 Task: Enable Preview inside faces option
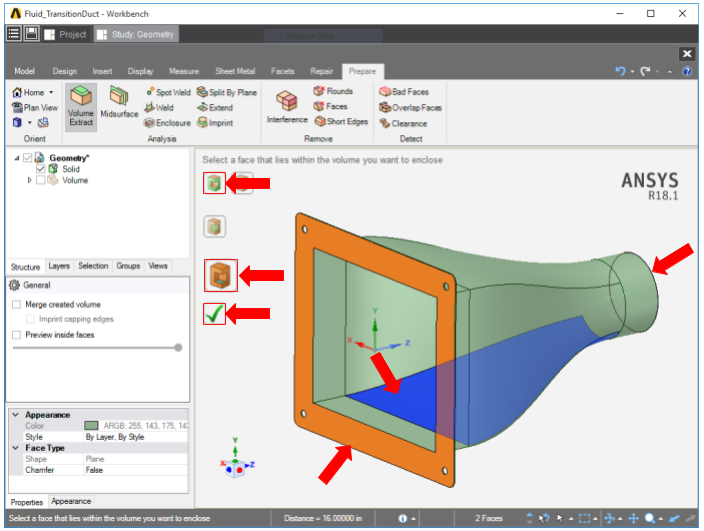click(17, 335)
